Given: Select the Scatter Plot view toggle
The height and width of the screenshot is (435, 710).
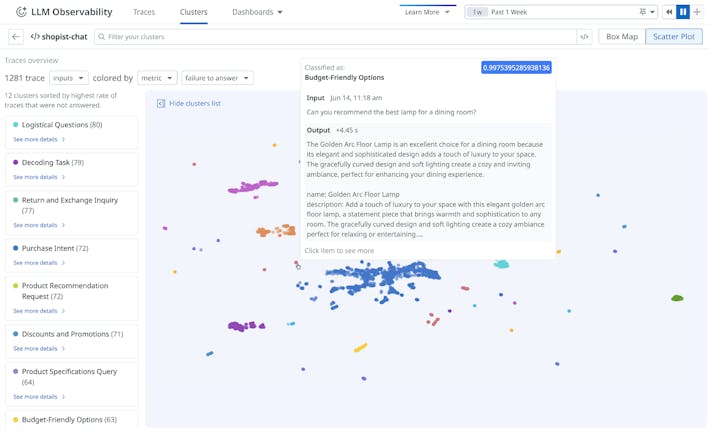Looking at the screenshot, I should click(x=673, y=37).
